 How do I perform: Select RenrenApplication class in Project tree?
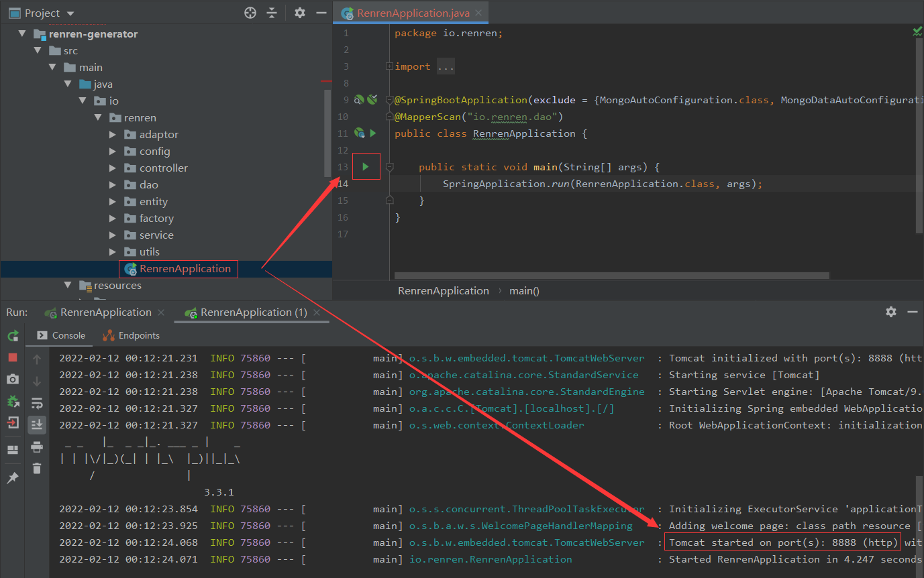185,268
